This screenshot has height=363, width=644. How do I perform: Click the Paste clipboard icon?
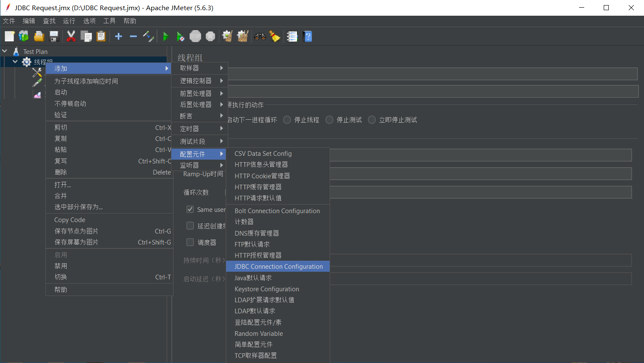[x=101, y=37]
